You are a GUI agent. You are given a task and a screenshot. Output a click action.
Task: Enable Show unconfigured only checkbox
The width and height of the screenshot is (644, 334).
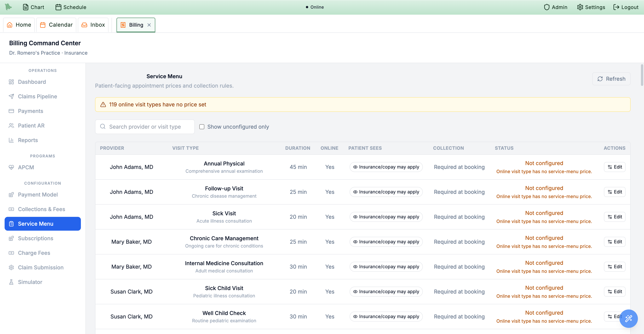click(x=202, y=127)
